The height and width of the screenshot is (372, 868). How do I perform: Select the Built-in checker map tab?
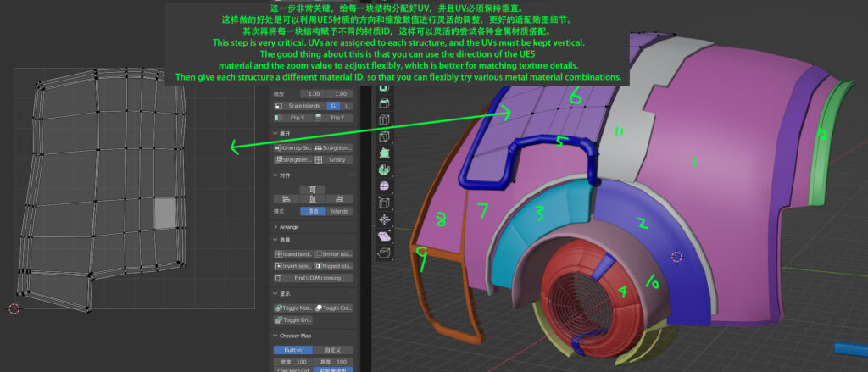(292, 349)
